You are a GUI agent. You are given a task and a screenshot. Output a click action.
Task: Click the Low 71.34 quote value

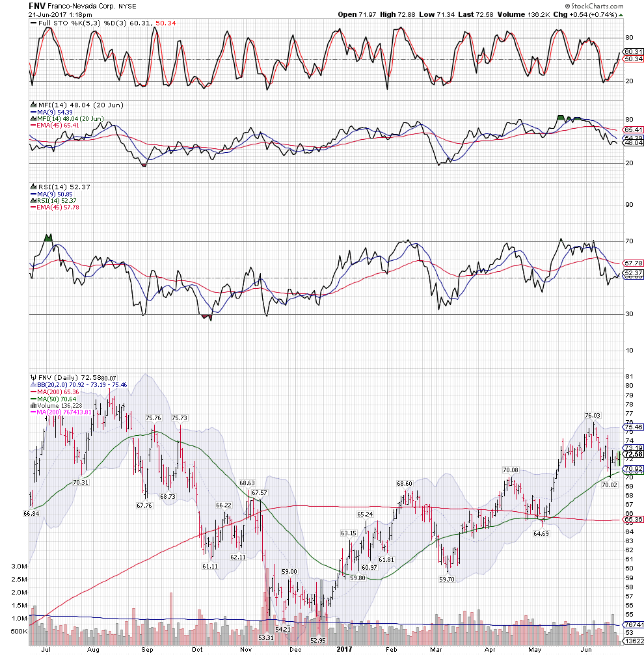pos(436,14)
